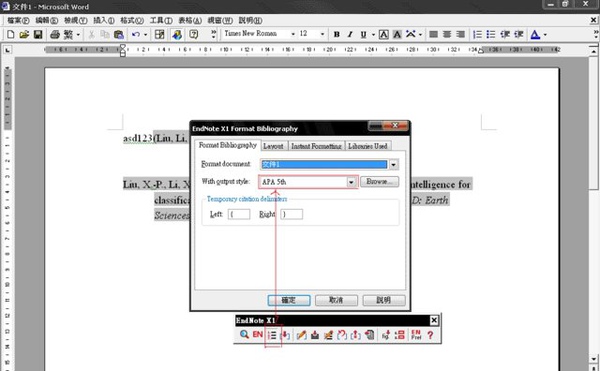
Task: Click the Left delimiter input field
Action: pyautogui.click(x=239, y=214)
